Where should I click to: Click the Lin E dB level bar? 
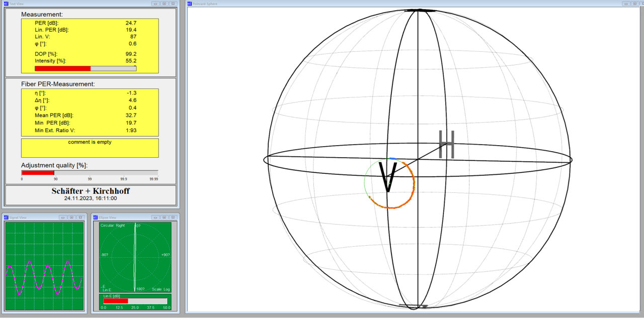click(135, 301)
